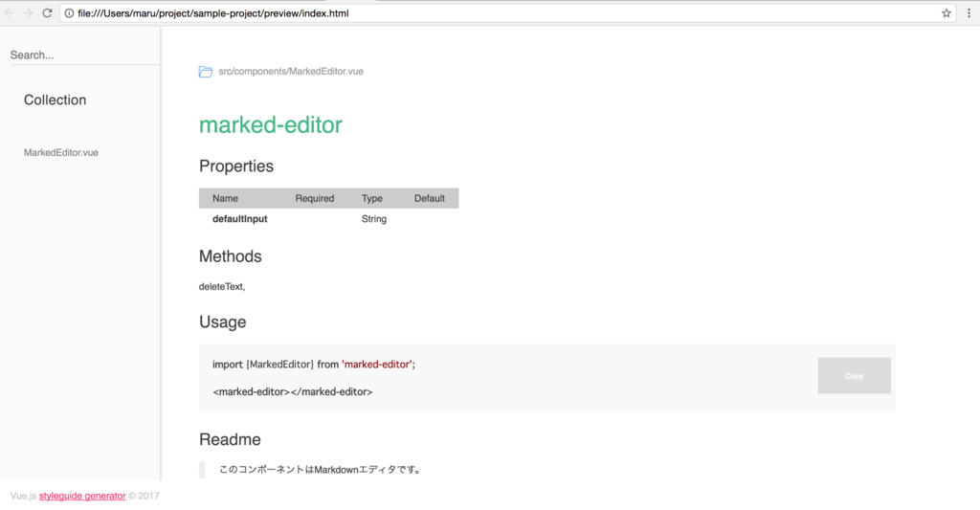Click the import MarkedEditor code line
Screen dimensions: 980x510
314,365
